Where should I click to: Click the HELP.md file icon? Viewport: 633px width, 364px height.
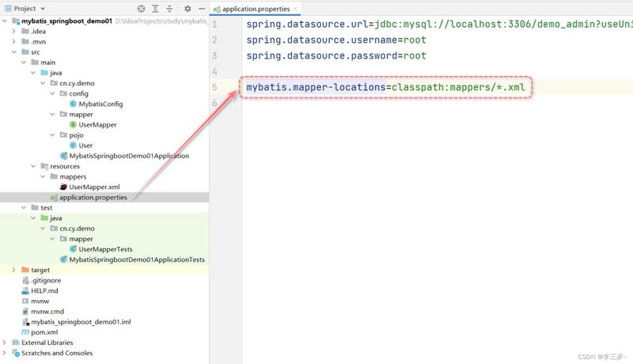coord(25,290)
